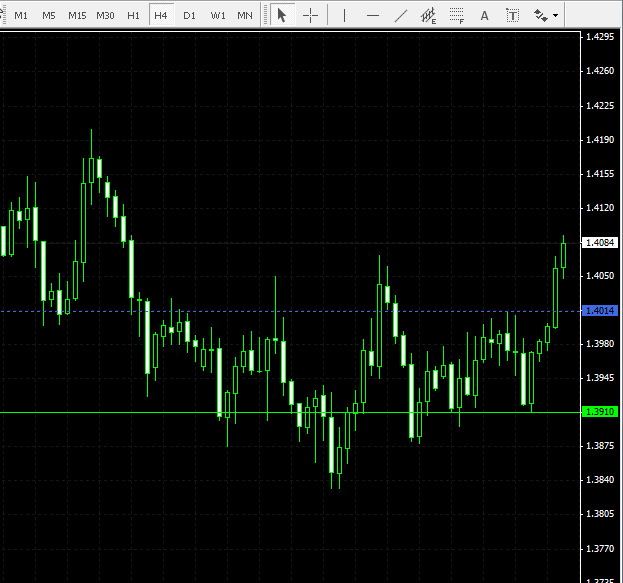Select the text label tool
623x583 pixels.
(x=513, y=15)
